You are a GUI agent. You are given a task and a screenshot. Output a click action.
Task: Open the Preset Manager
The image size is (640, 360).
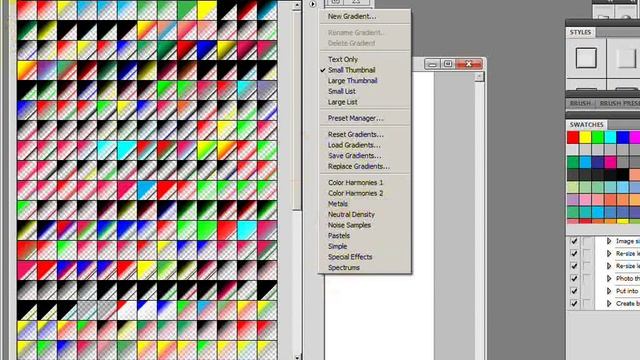356,118
